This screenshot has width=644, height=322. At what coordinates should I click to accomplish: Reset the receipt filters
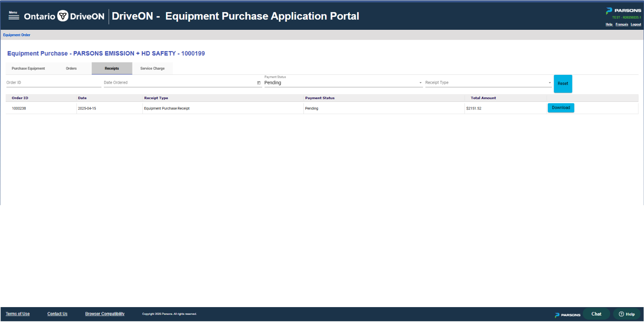tap(563, 84)
